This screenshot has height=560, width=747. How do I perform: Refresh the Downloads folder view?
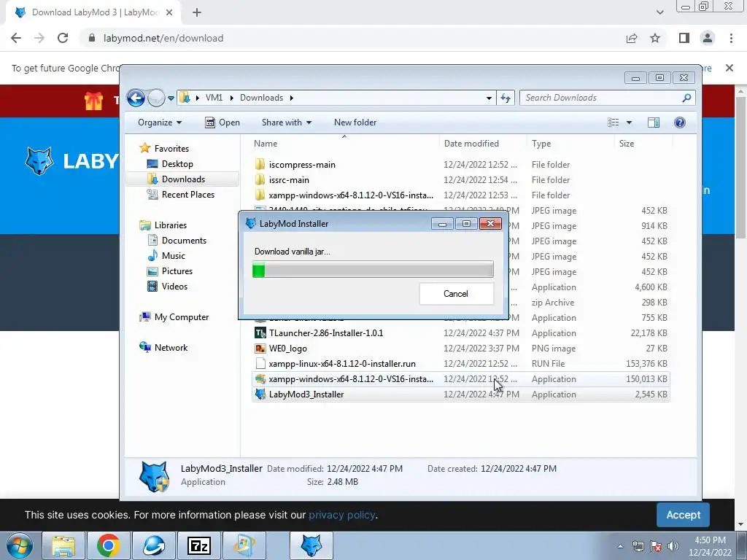coord(506,98)
